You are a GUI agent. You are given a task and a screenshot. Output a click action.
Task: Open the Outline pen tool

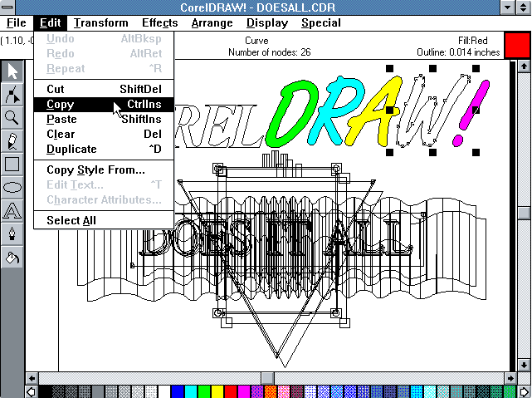[12, 233]
